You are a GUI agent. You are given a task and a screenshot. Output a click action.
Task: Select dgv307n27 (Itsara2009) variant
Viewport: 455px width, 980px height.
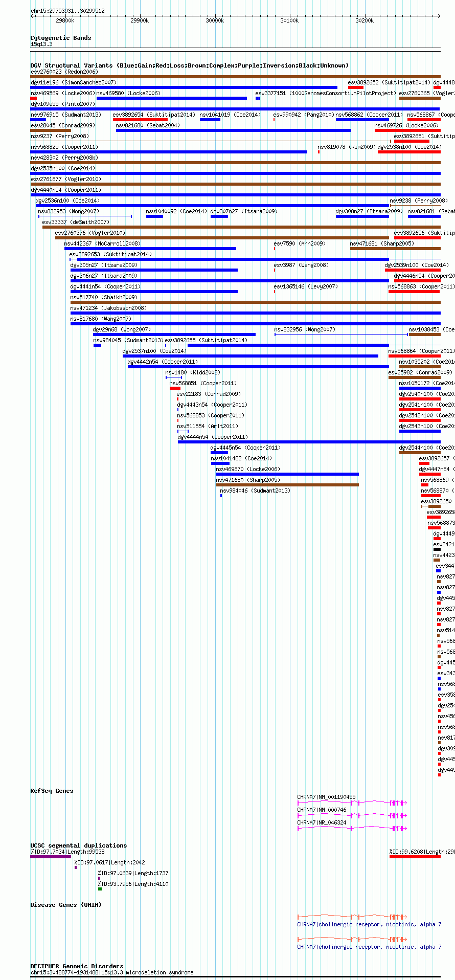pos(244,212)
